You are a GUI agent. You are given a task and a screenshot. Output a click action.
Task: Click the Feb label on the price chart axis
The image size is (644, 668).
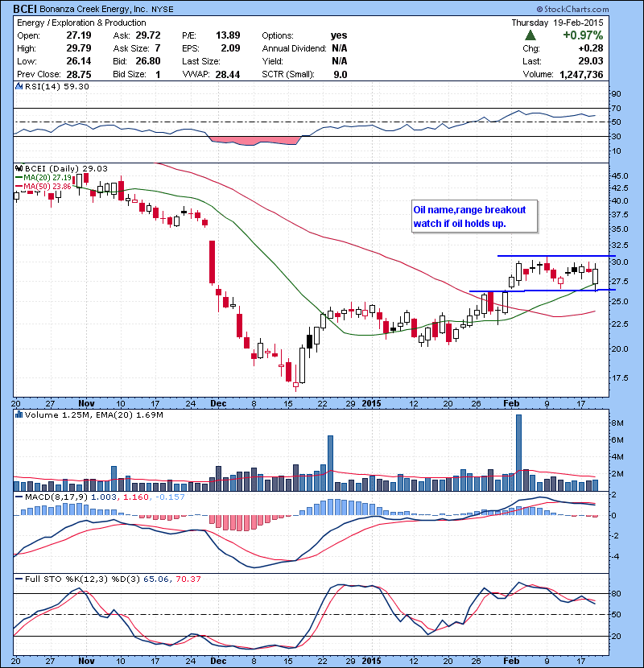click(511, 403)
